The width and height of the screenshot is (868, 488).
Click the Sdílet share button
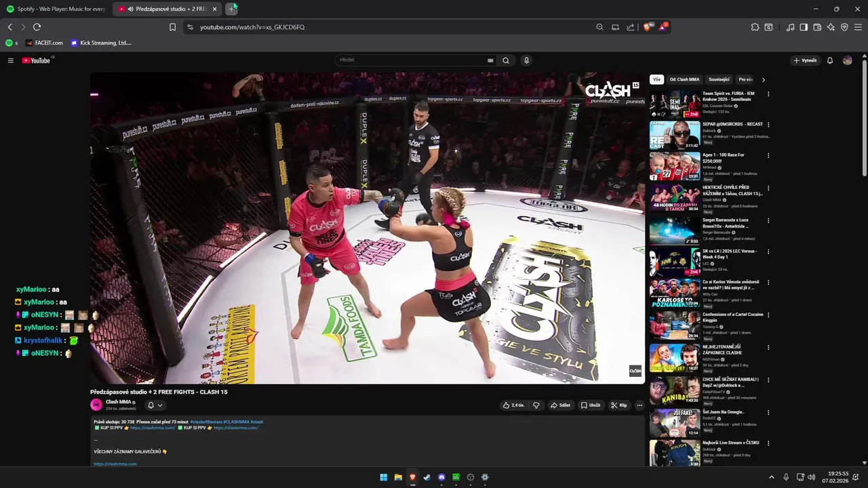[560, 405]
